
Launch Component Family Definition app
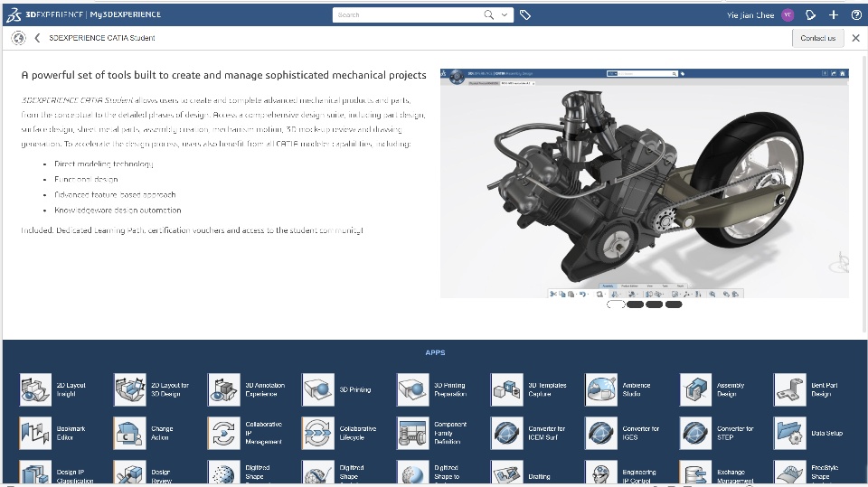[413, 433]
